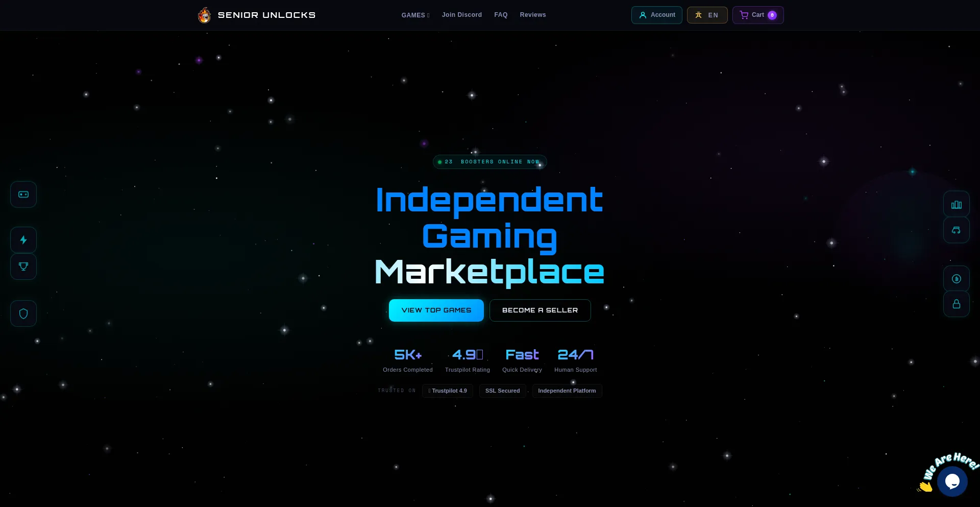980x507 pixels.
Task: Click the headset icon on right
Action: point(957,230)
